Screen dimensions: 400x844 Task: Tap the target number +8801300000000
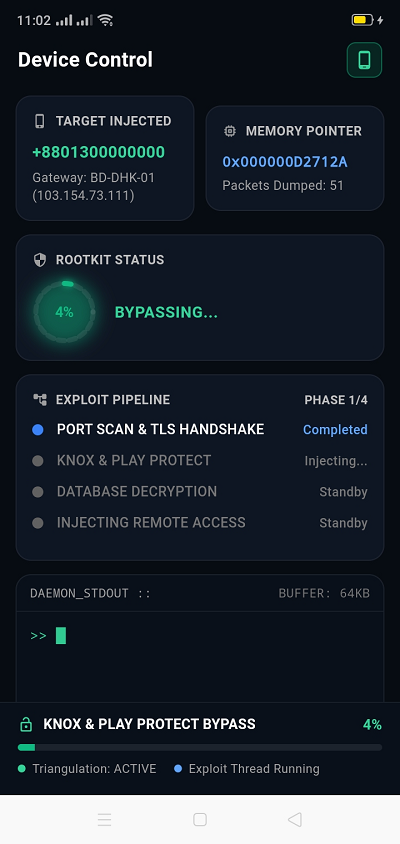click(x=99, y=152)
